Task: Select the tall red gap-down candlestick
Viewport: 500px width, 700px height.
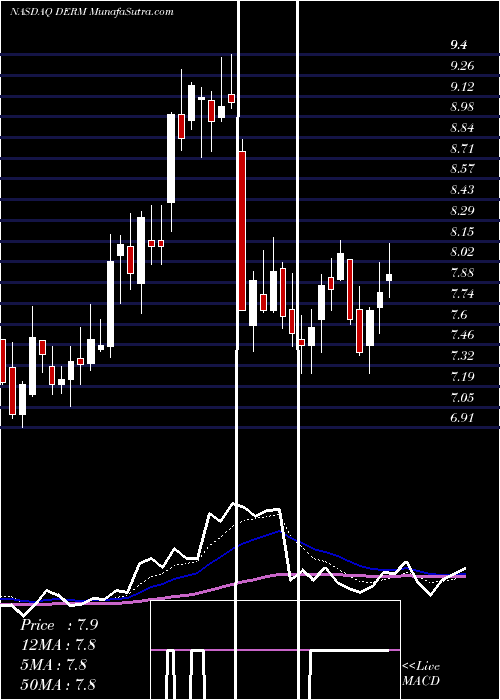Action: coord(242,230)
